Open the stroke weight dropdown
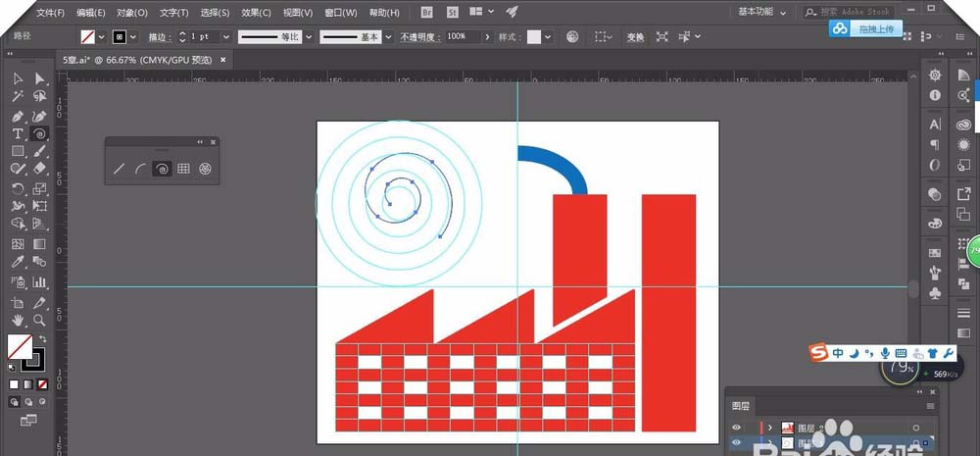 click(x=226, y=37)
